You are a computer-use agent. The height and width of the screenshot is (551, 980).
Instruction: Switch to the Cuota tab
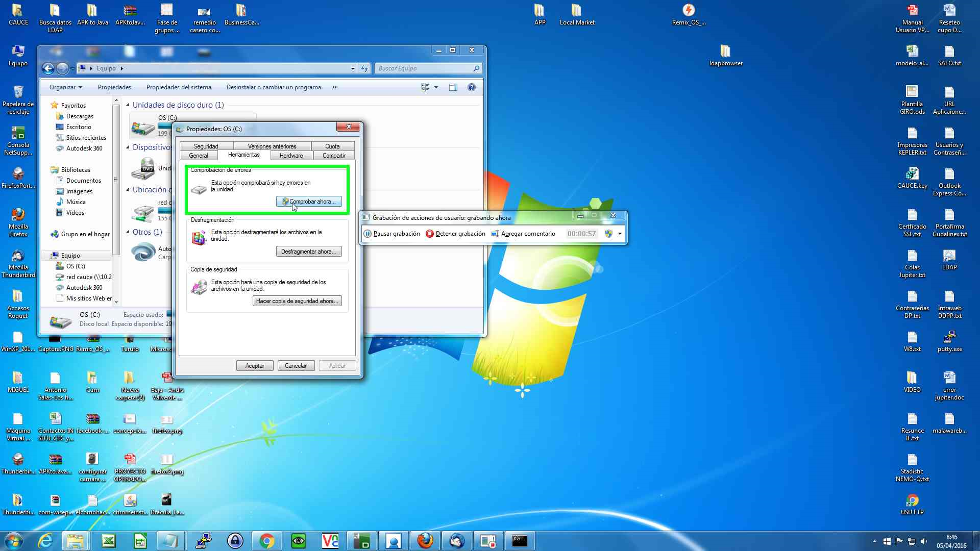click(x=332, y=146)
